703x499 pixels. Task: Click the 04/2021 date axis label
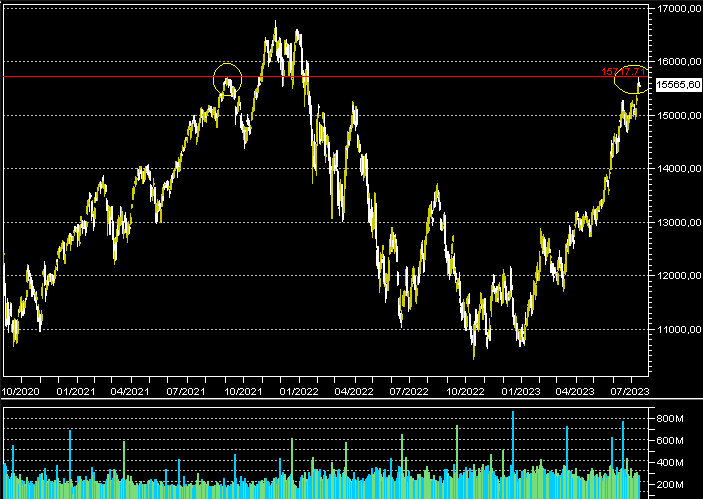pos(130,391)
